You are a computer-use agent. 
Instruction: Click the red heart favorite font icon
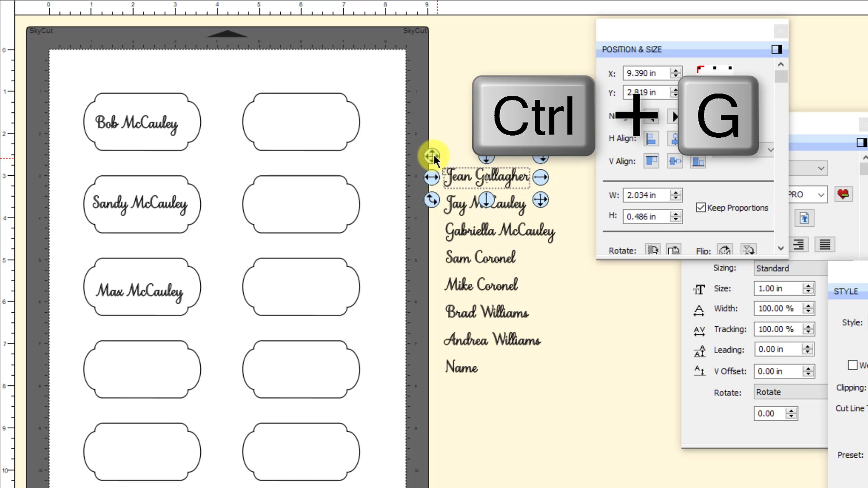point(843,194)
